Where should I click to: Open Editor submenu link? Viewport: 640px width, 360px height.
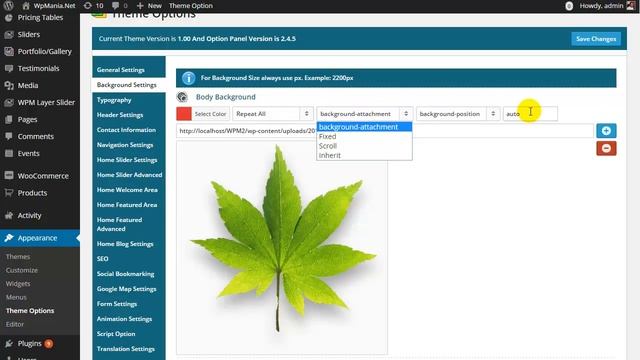15,324
